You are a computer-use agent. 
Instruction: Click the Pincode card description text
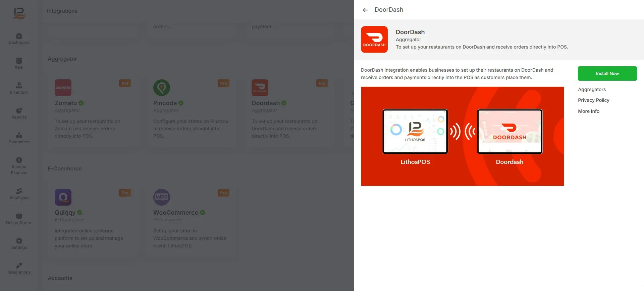191,129
